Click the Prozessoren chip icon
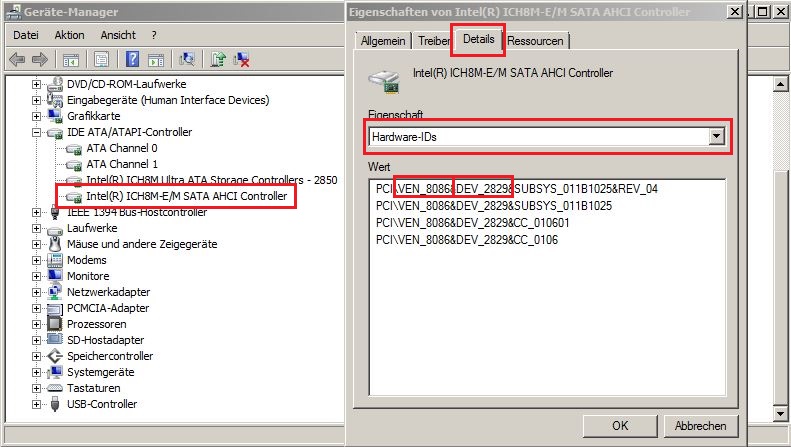This screenshot has width=791, height=447. [54, 324]
